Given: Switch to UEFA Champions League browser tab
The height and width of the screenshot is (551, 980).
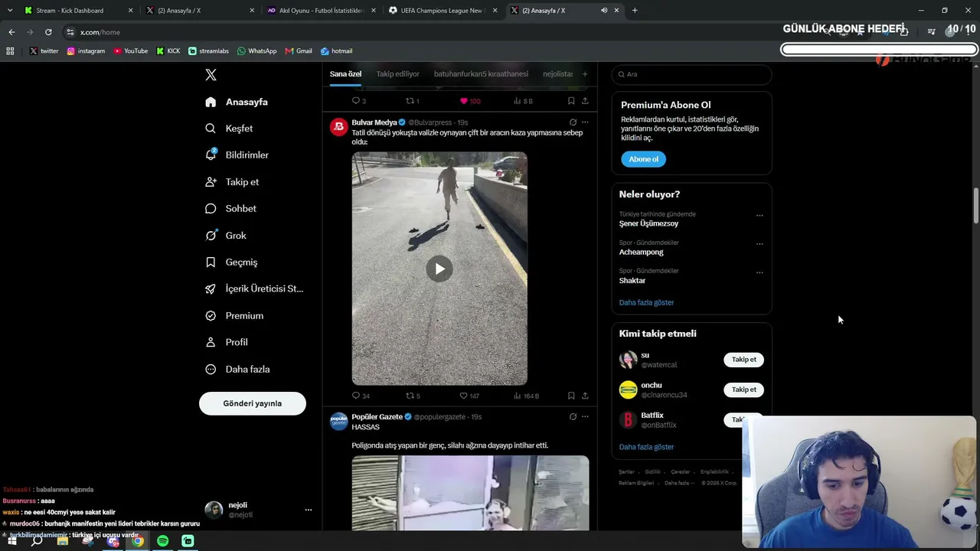Looking at the screenshot, I should [442, 11].
